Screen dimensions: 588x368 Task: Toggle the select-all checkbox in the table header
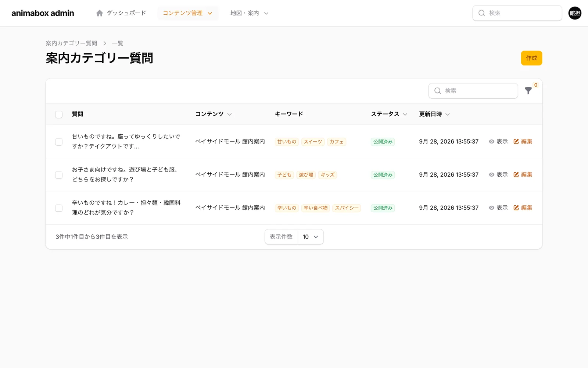59,114
